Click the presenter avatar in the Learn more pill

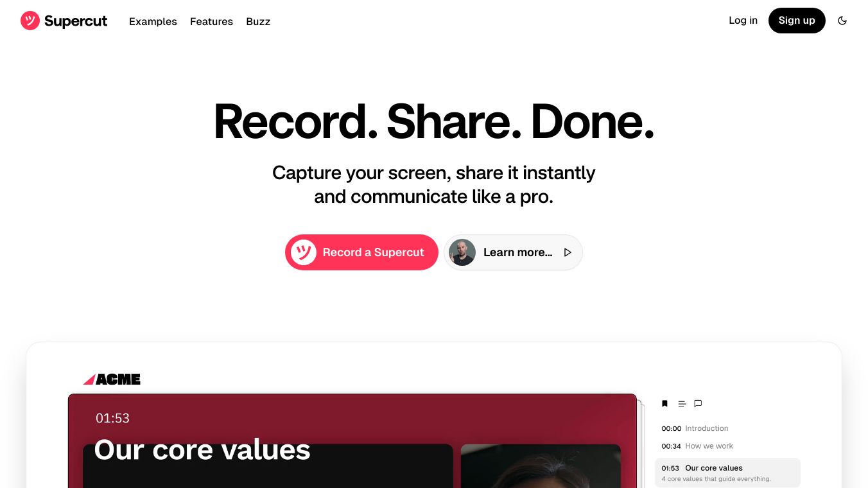click(462, 252)
